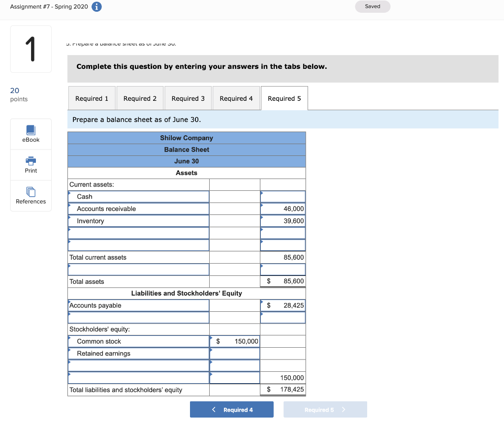504x421 pixels.
Task: Click the Common stock amount field
Action: coord(235,341)
